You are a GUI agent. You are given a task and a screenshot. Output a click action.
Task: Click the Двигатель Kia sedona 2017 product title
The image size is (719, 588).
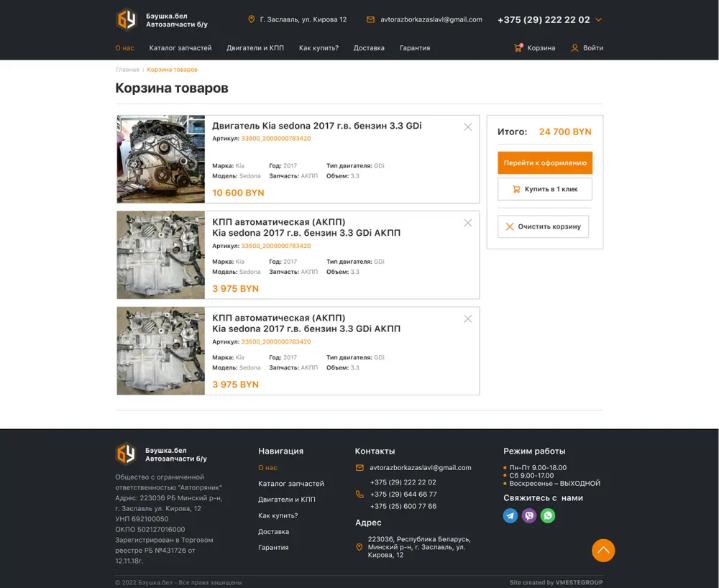[317, 126]
